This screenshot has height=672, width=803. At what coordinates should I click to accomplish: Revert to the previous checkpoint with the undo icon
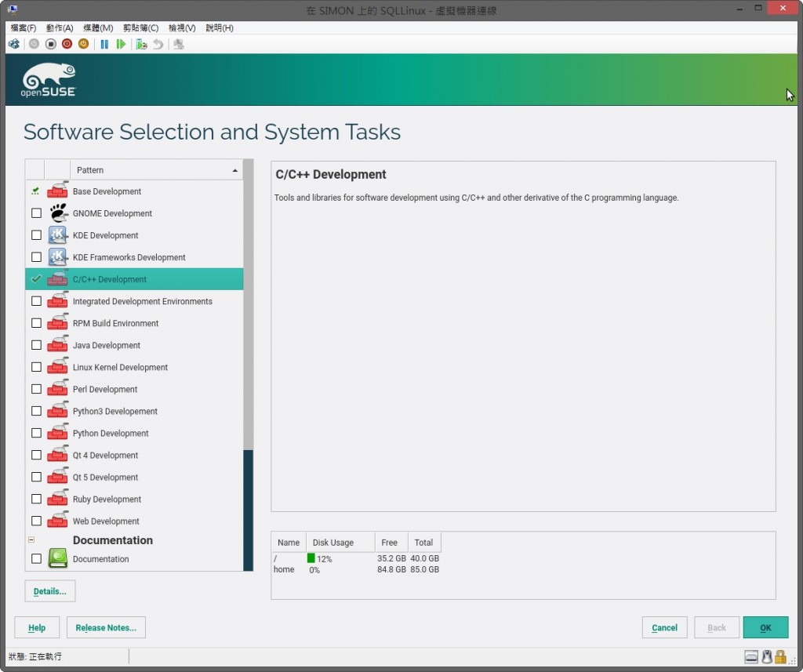pyautogui.click(x=158, y=44)
